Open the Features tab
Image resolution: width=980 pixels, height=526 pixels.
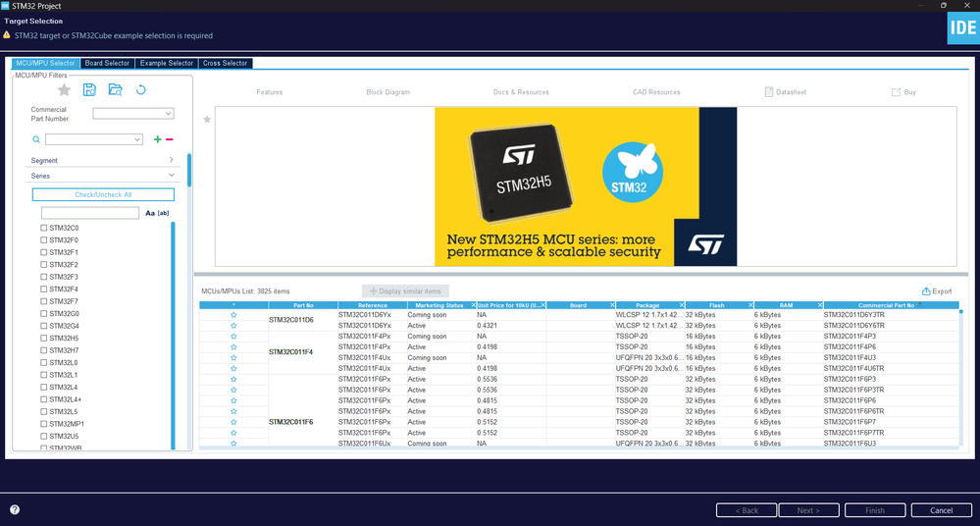pyautogui.click(x=270, y=92)
